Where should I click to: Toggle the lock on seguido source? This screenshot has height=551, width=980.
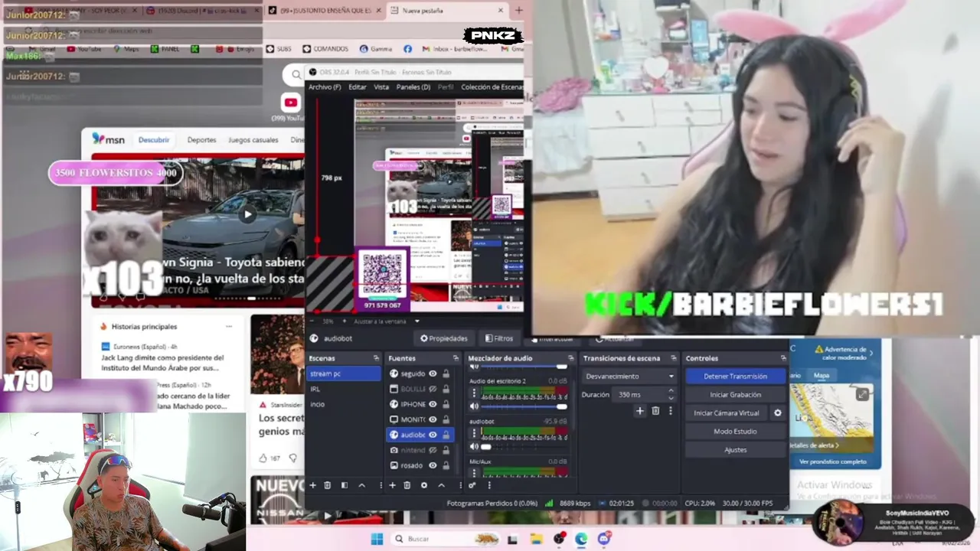click(446, 373)
